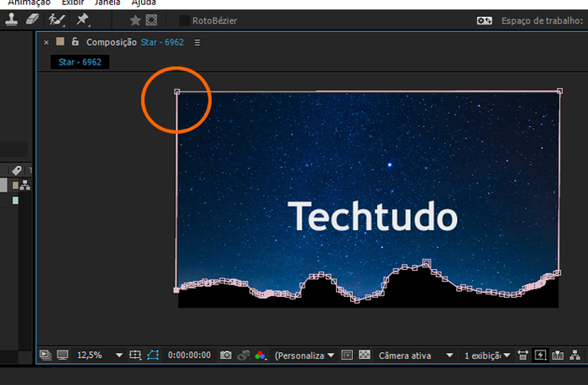Click the mask shape icon beside star
Viewport: 588px width, 385px height.
151,20
